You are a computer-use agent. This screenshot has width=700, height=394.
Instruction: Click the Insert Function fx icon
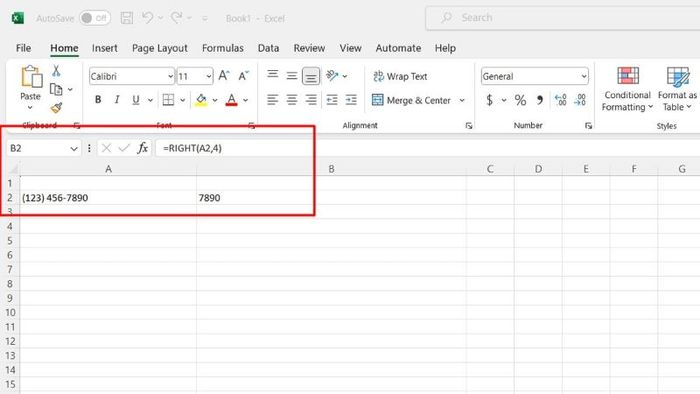142,148
